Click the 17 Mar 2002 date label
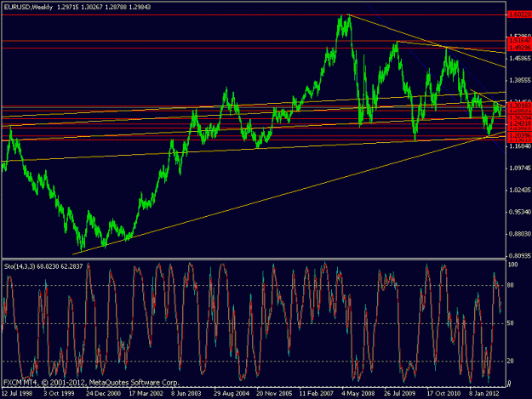 146,393
